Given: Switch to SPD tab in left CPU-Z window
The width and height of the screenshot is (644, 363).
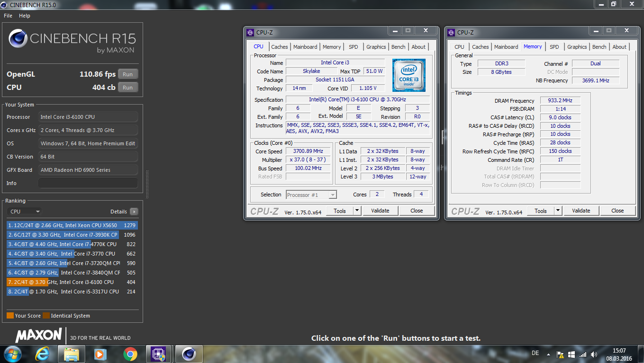Looking at the screenshot, I should (354, 47).
